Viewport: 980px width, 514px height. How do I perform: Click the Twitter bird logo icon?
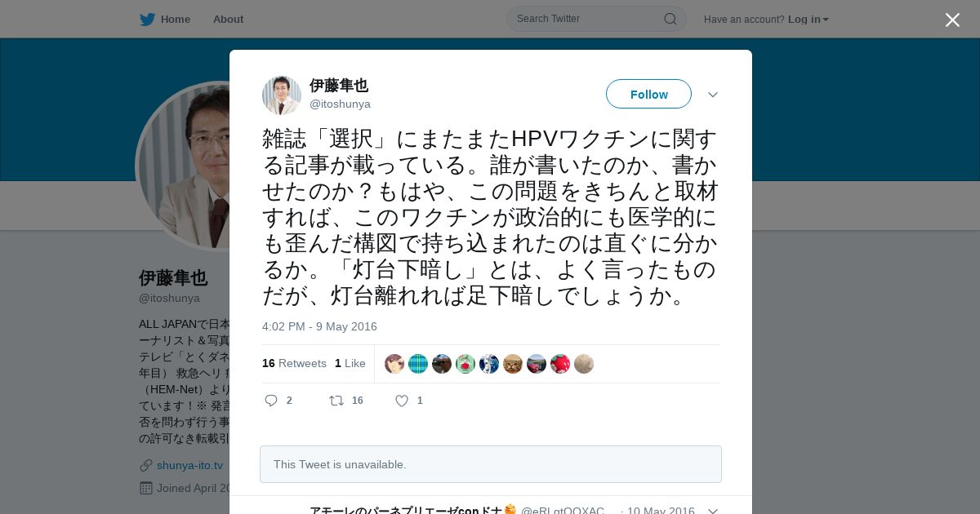147,20
